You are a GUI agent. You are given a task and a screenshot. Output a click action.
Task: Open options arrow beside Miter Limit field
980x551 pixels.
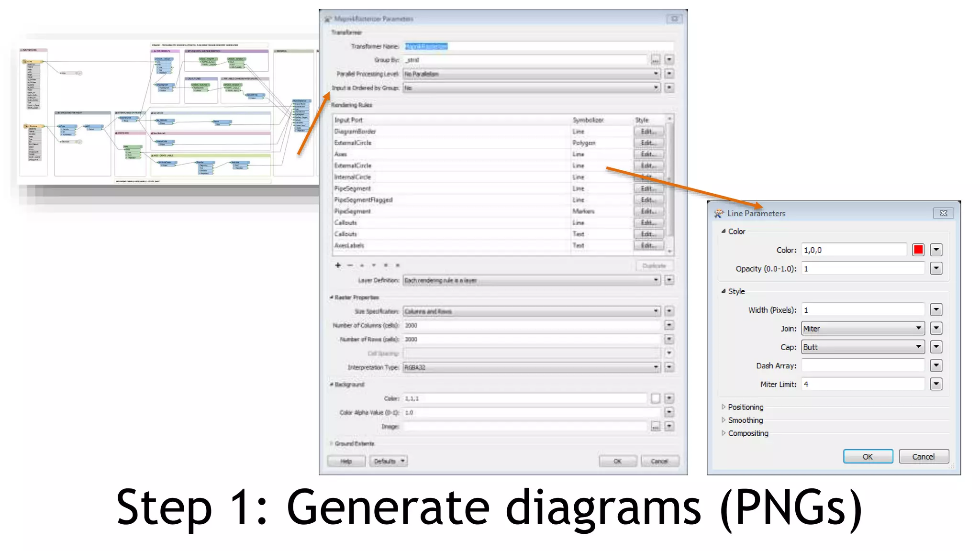[x=936, y=384]
